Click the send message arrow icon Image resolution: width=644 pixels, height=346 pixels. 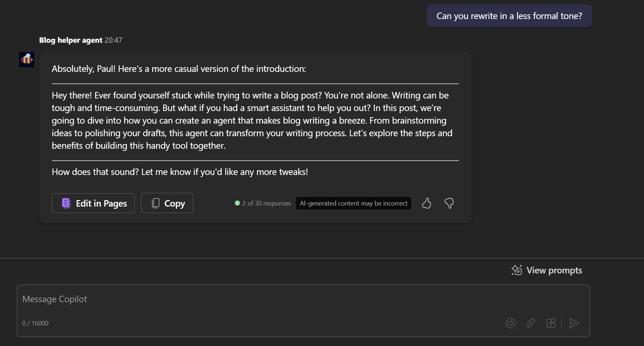pos(574,323)
